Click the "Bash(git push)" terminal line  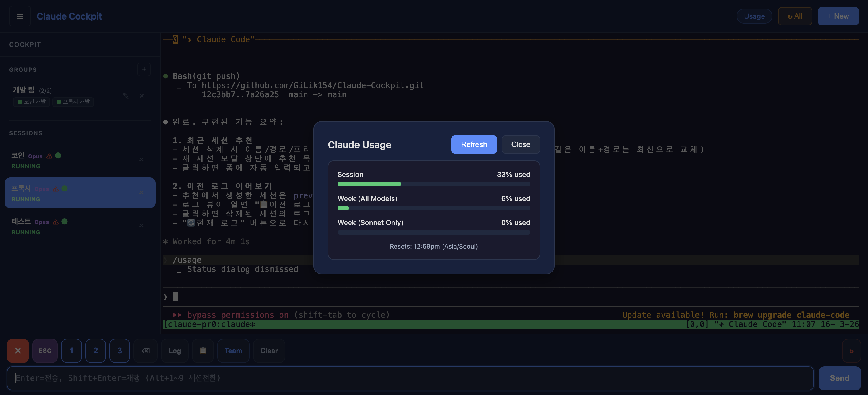pyautogui.click(x=206, y=76)
